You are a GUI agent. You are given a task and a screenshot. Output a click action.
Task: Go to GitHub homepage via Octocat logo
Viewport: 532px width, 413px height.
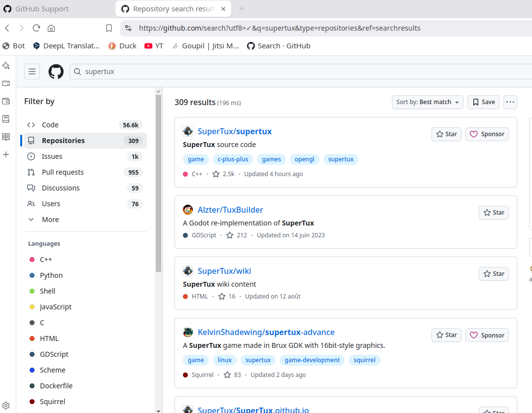[56, 72]
